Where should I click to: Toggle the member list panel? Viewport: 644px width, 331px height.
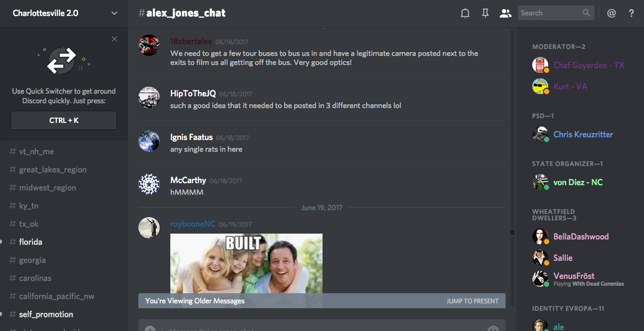tap(505, 13)
